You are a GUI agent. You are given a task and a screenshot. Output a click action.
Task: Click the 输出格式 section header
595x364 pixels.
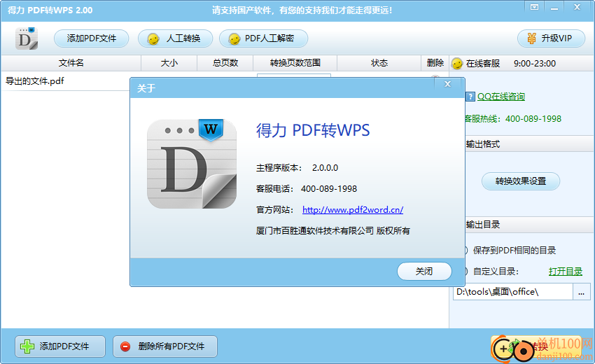coord(483,144)
